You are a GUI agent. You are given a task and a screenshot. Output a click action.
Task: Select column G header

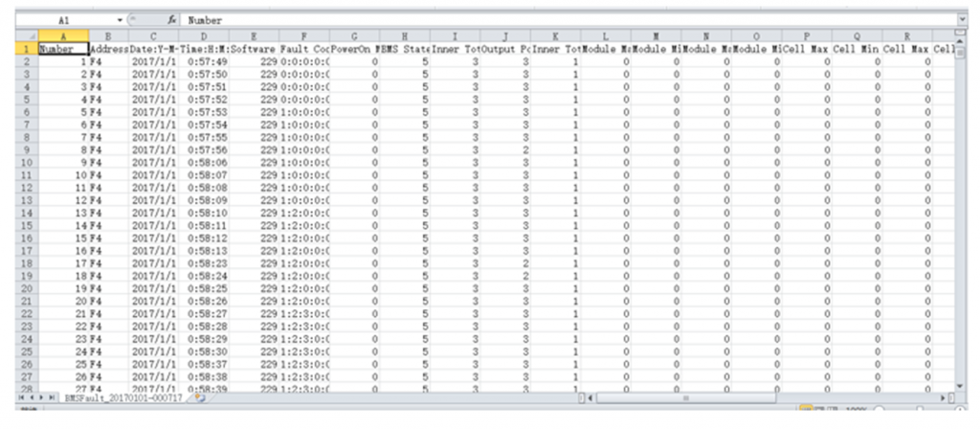[x=354, y=36]
